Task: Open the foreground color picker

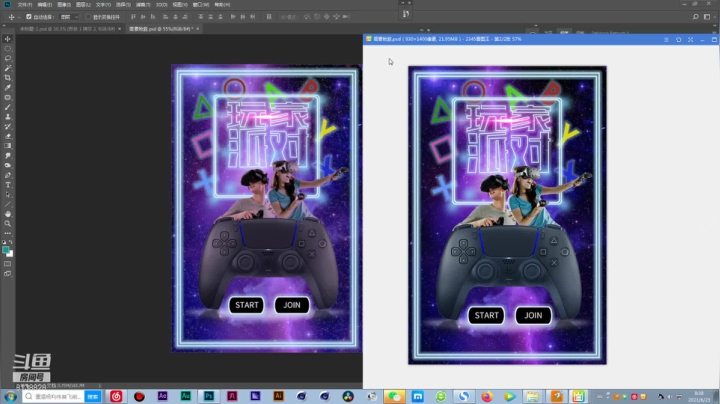Action: 6,250
